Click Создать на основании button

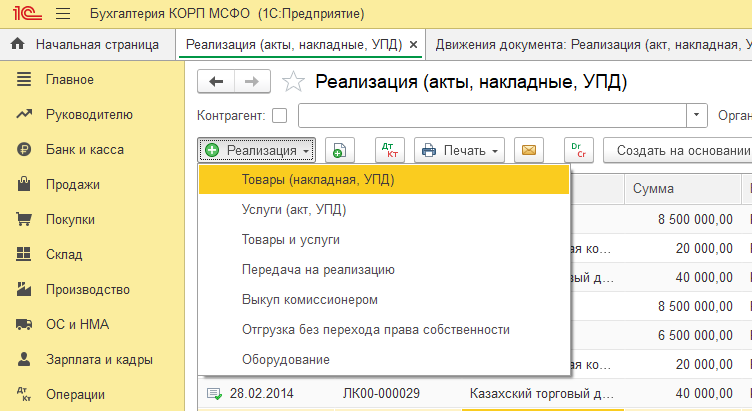pyautogui.click(x=678, y=150)
